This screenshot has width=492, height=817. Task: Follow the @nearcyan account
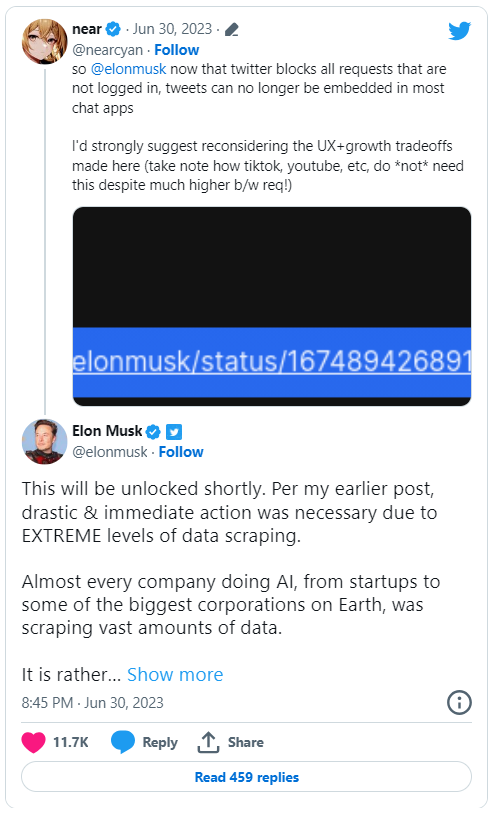(x=177, y=50)
